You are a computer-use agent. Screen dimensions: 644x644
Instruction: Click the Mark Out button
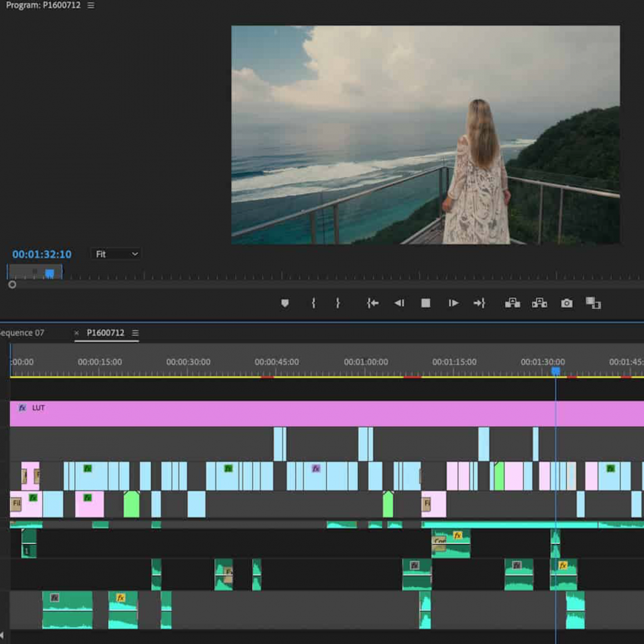coord(337,303)
